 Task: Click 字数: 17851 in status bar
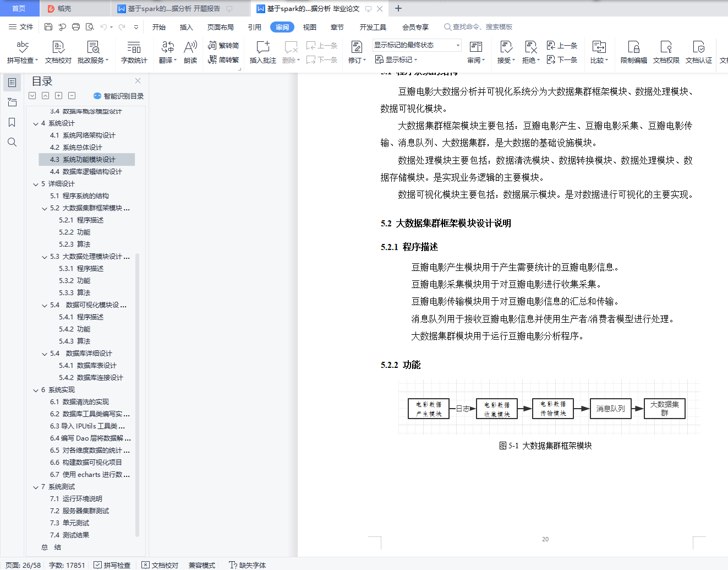[x=67, y=565]
